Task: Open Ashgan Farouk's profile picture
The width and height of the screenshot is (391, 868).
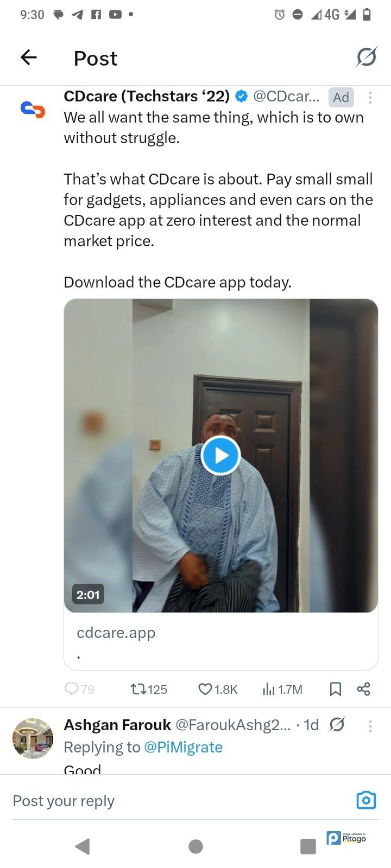Action: [x=33, y=738]
